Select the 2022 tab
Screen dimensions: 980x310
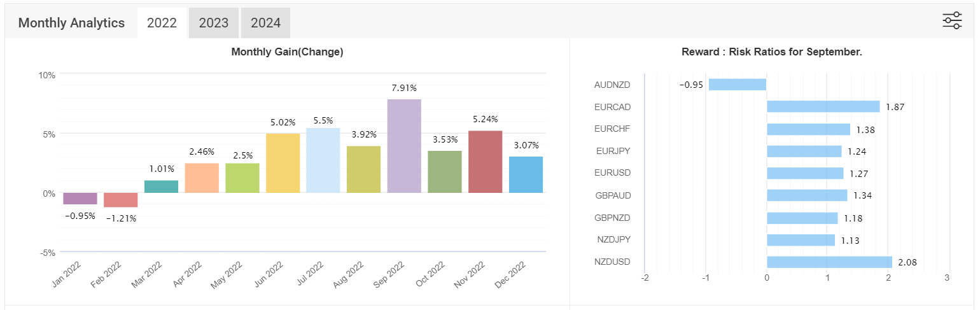click(162, 23)
